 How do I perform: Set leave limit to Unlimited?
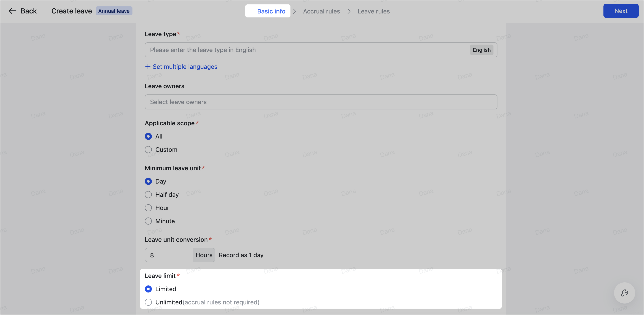tap(148, 302)
